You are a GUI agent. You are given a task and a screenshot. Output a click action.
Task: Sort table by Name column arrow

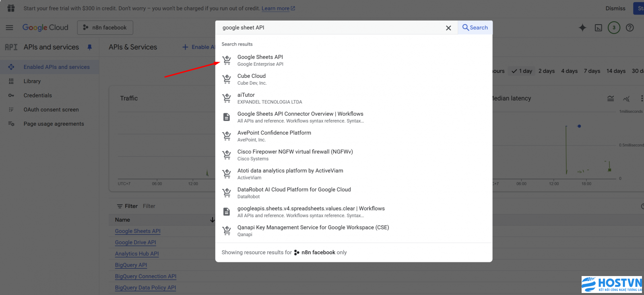coord(212,220)
